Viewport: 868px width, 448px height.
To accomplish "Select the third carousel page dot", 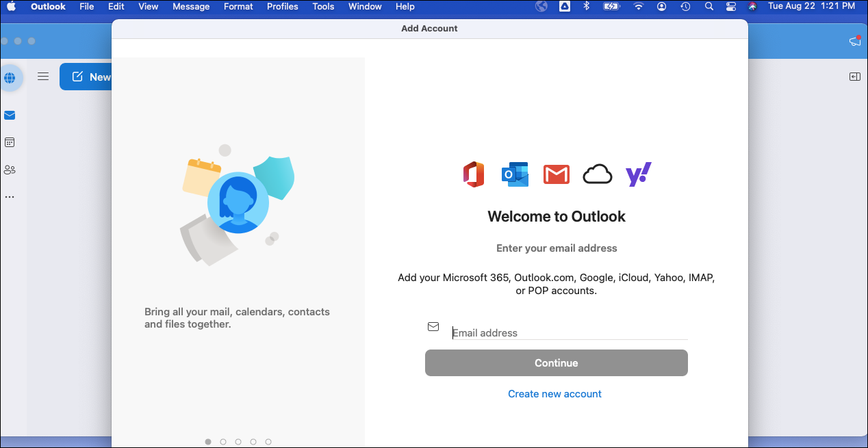I will click(x=238, y=442).
